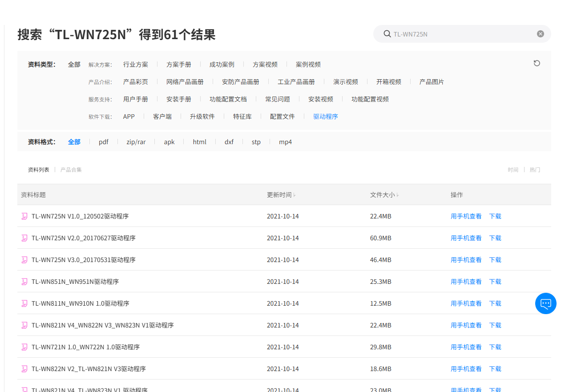Filter by 升级软件
Viewport: 569px width, 392px height.
pos(202,117)
